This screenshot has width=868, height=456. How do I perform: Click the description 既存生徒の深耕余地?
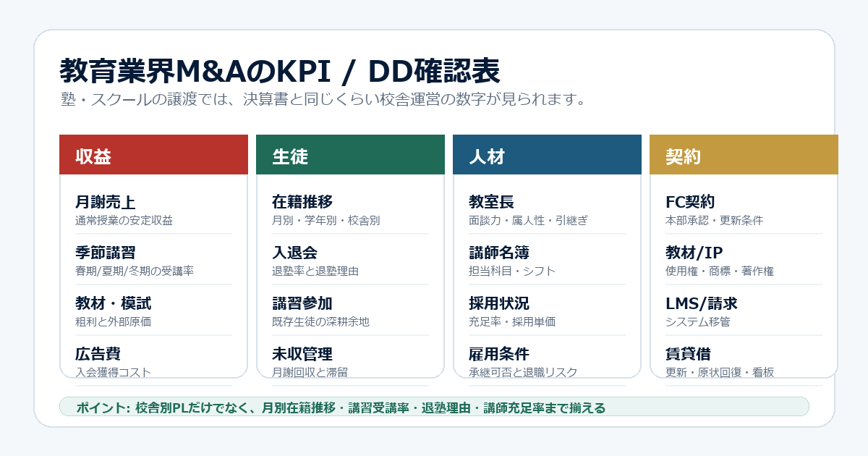[x=320, y=322]
